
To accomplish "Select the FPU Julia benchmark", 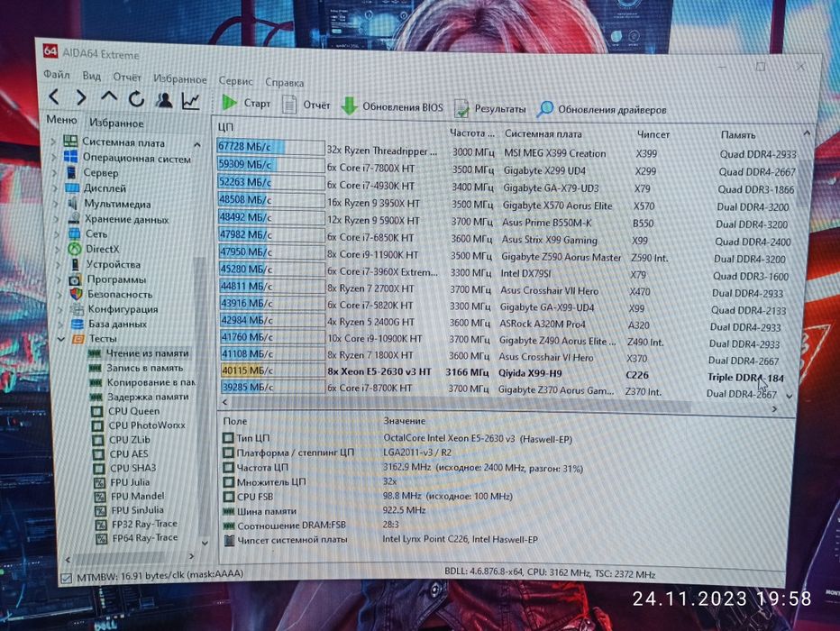I will tap(123, 482).
